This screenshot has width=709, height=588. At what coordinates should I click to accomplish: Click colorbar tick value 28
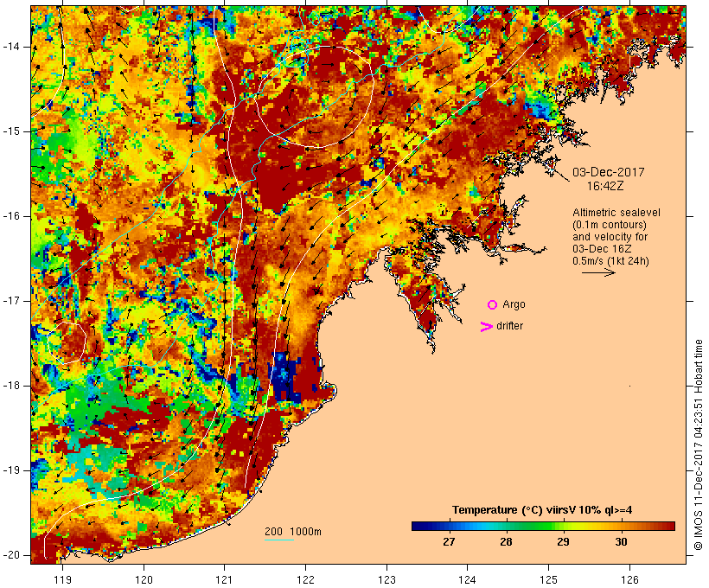click(506, 542)
